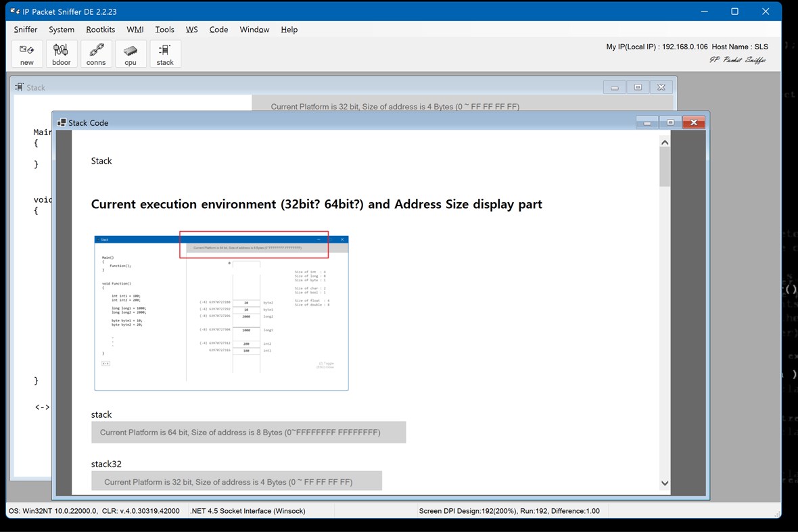The image size is (798, 532).
Task: Click the Screen DPI Design status entry
Action: (509, 510)
